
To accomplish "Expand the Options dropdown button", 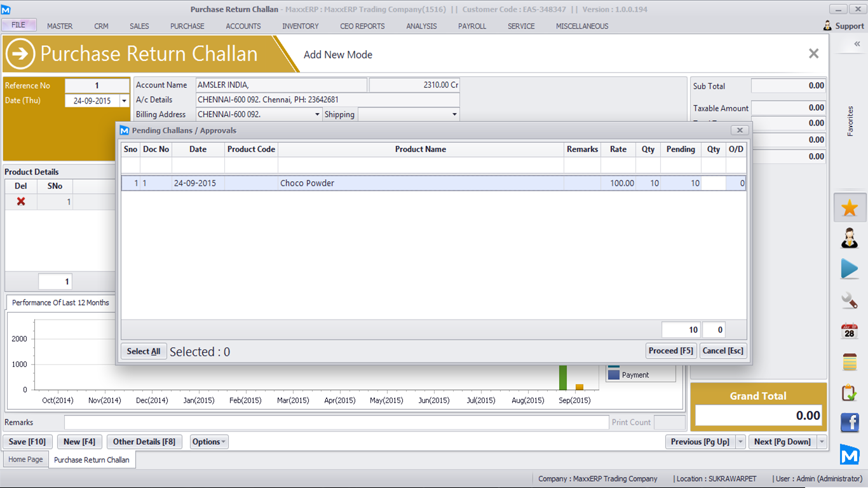I will [x=209, y=442].
